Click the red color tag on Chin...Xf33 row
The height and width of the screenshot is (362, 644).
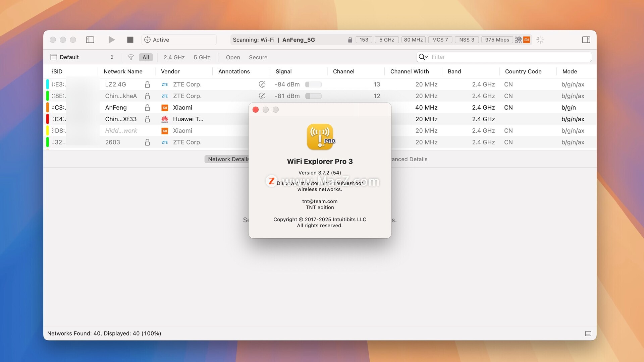[x=47, y=119]
